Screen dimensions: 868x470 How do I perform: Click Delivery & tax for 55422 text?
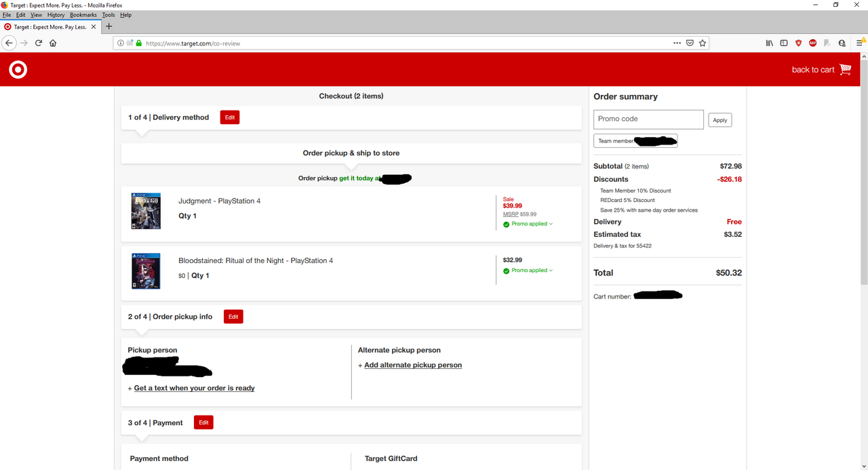(623, 246)
